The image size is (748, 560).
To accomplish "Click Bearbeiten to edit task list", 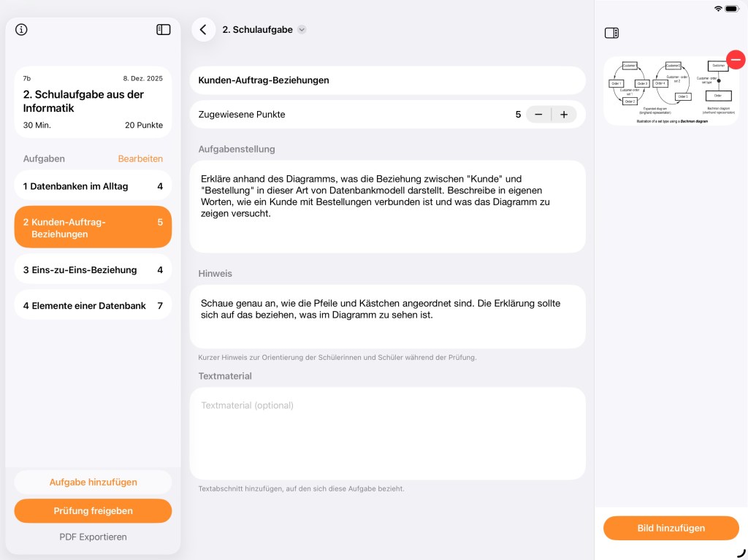I will pos(140,158).
